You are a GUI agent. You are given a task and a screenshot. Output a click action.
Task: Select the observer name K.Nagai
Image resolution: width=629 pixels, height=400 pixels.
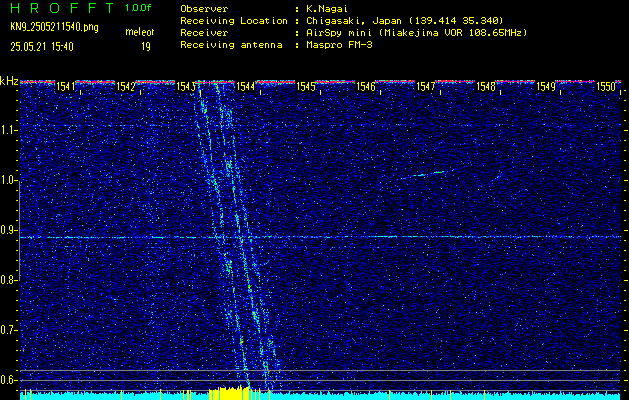tap(327, 9)
